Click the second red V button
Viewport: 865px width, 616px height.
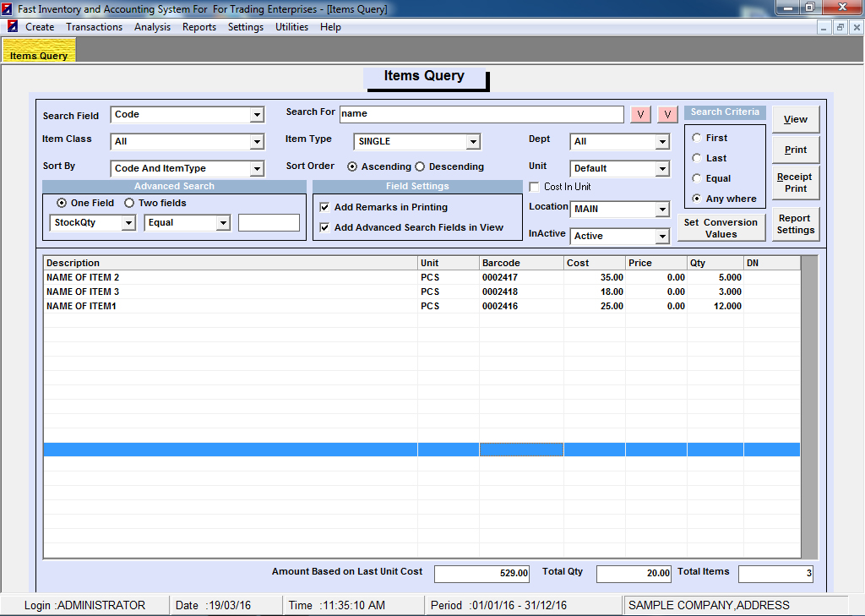pos(668,114)
